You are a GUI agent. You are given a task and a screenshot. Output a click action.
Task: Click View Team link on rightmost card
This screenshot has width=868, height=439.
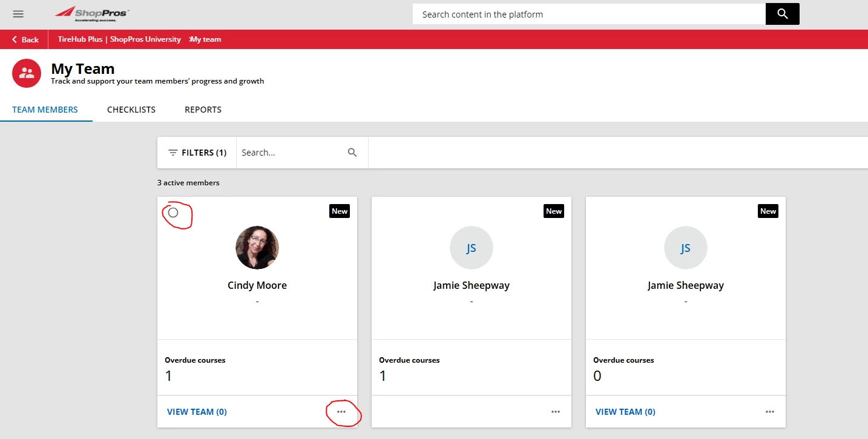[625, 412]
